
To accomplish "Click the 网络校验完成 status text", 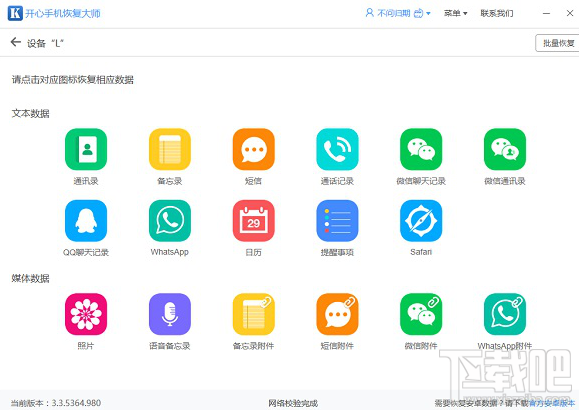I will click(x=293, y=403).
